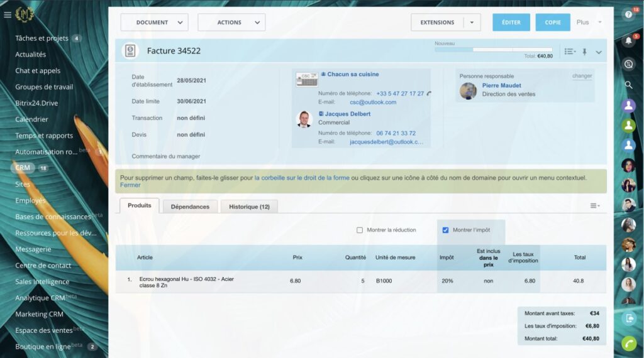Expand the ACTIONS dropdown
This screenshot has height=358, width=644.
pyautogui.click(x=231, y=23)
